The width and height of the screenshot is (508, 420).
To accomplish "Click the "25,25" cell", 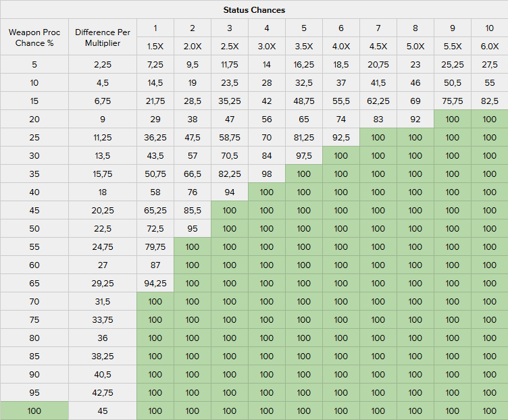I will pos(453,65).
